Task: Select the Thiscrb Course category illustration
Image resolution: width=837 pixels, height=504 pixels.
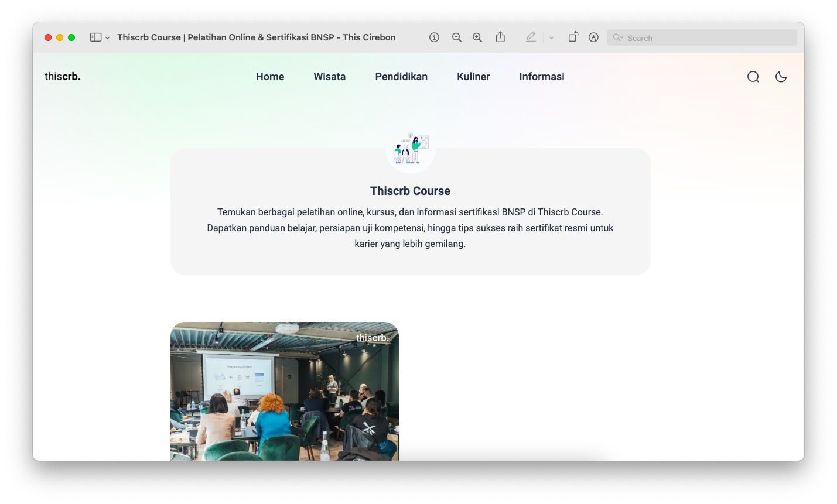Action: (411, 149)
